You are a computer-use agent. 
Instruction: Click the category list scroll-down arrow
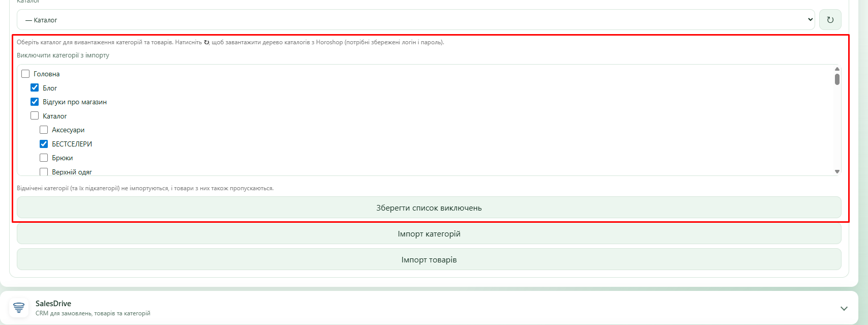(837, 171)
